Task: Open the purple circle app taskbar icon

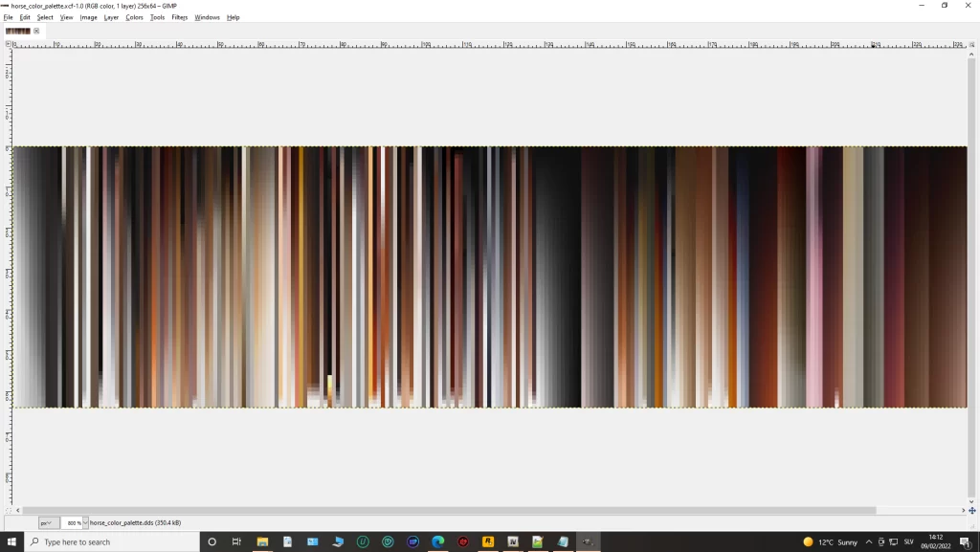Action: click(x=412, y=541)
